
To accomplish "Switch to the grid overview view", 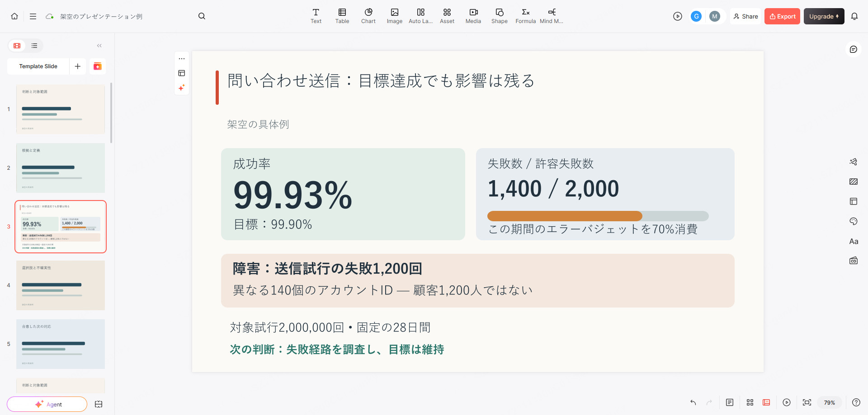I will tap(750, 402).
